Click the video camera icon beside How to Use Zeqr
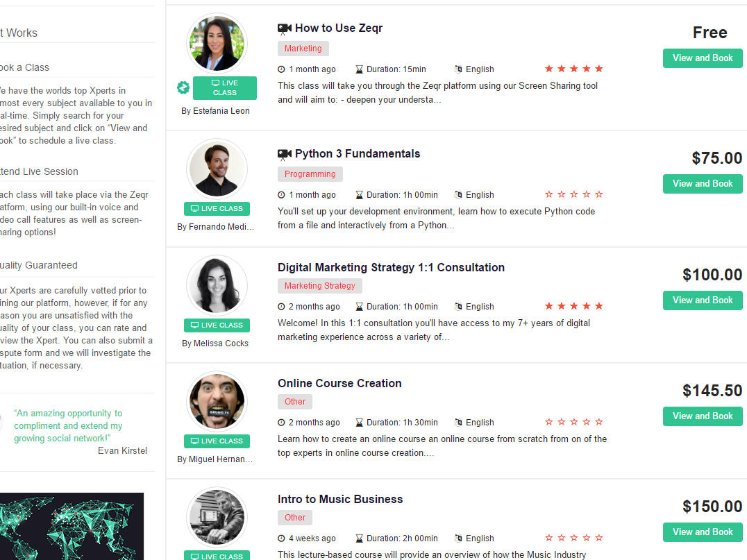Image resolution: width=747 pixels, height=560 pixels. pos(285,29)
